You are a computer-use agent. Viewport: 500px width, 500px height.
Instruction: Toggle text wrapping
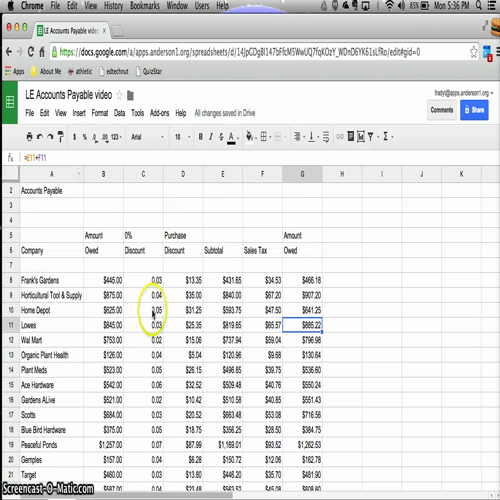(326, 137)
